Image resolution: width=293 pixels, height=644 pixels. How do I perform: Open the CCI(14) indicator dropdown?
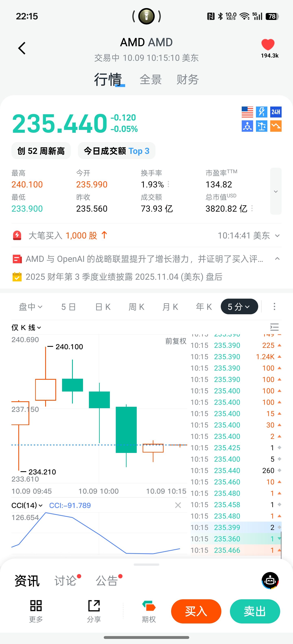pos(27,506)
